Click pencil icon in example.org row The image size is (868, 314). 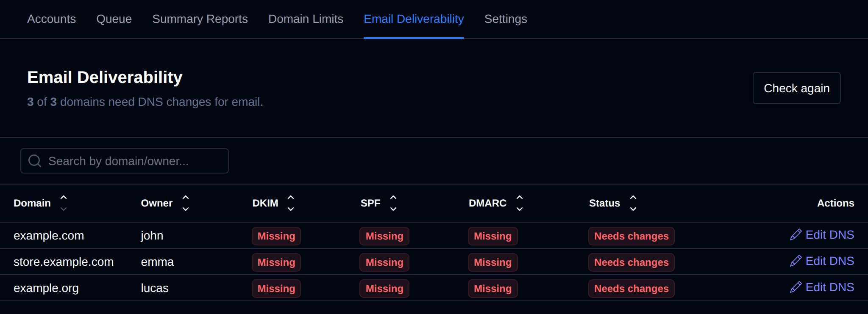click(x=796, y=287)
